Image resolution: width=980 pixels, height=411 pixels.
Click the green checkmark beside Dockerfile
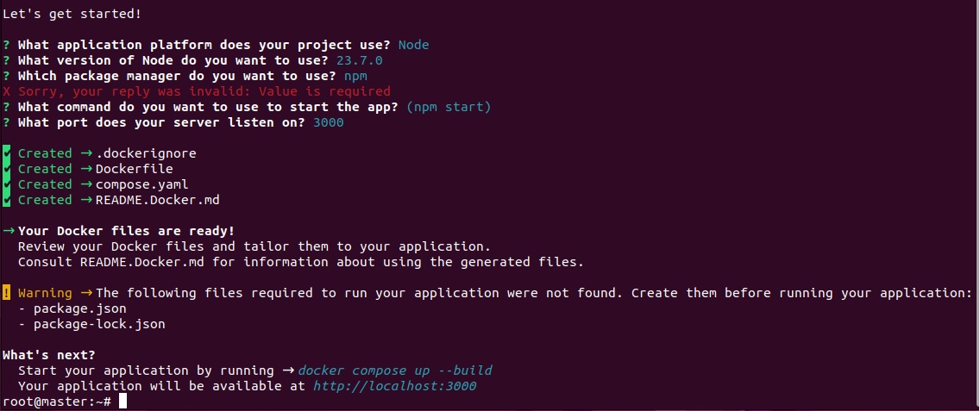point(7,169)
